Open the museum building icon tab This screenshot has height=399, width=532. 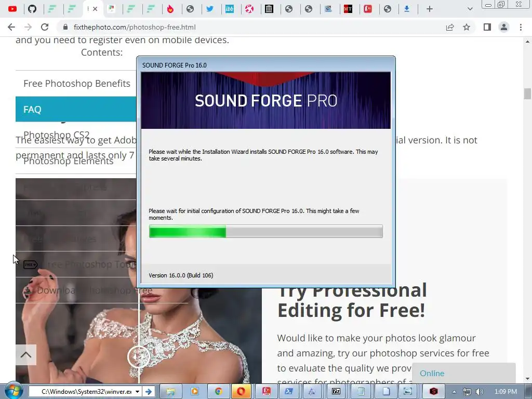pyautogui.click(x=269, y=9)
